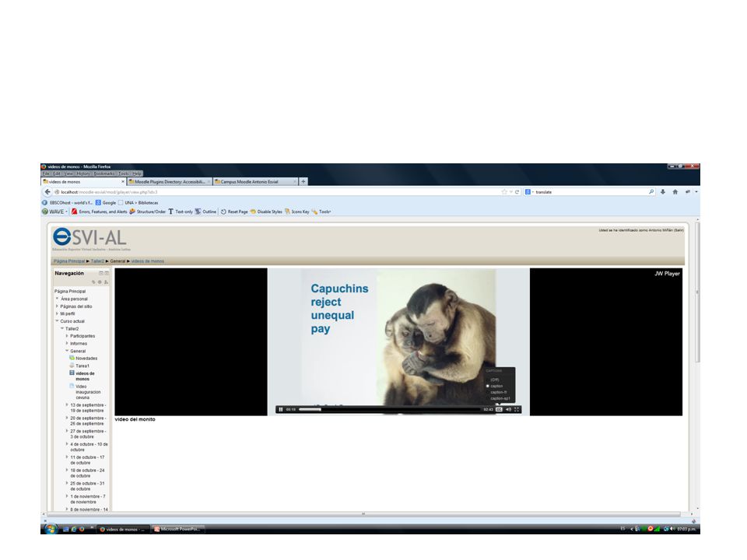Switch to Microsoft PowerPoint taskbar item
This screenshot has height=560, width=747.
[x=178, y=529]
